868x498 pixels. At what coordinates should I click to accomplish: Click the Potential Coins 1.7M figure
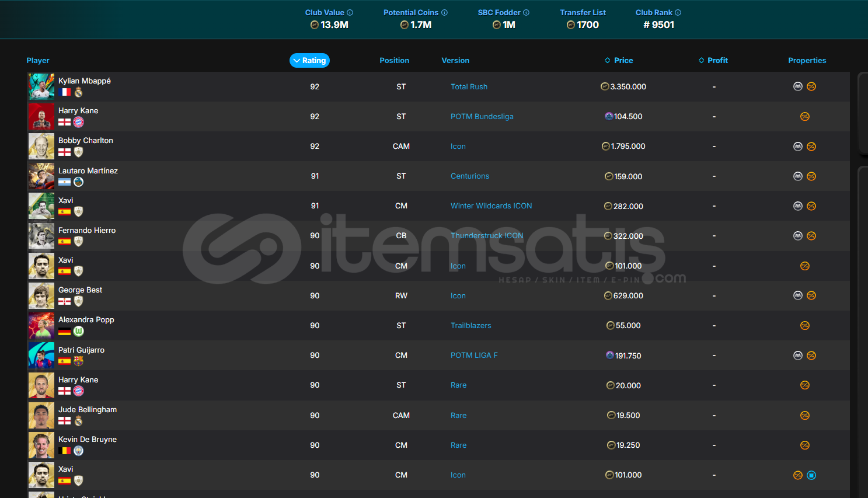(x=421, y=25)
